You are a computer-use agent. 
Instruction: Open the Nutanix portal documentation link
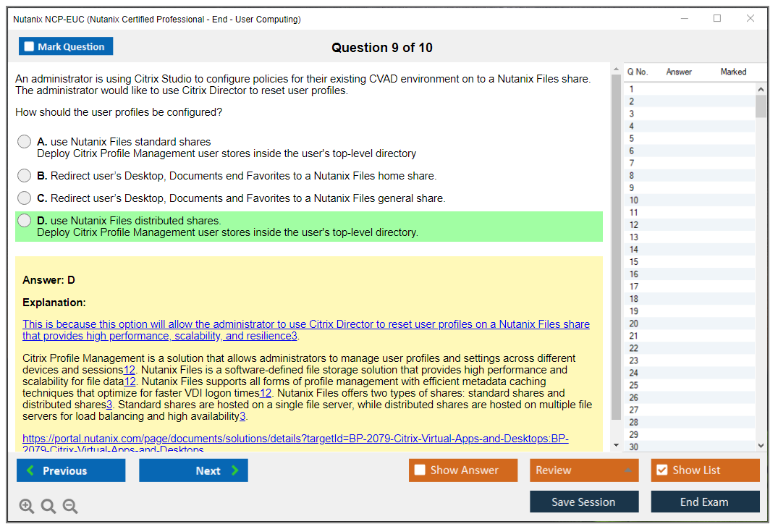(295, 439)
